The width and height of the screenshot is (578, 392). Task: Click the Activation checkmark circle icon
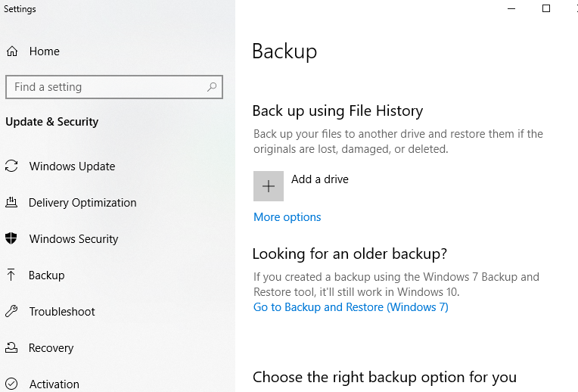11,384
